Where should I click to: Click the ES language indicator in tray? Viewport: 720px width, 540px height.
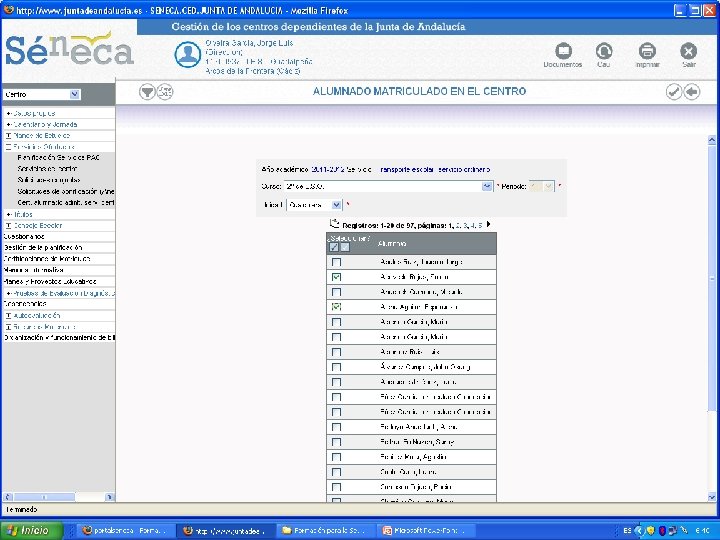coord(627,531)
